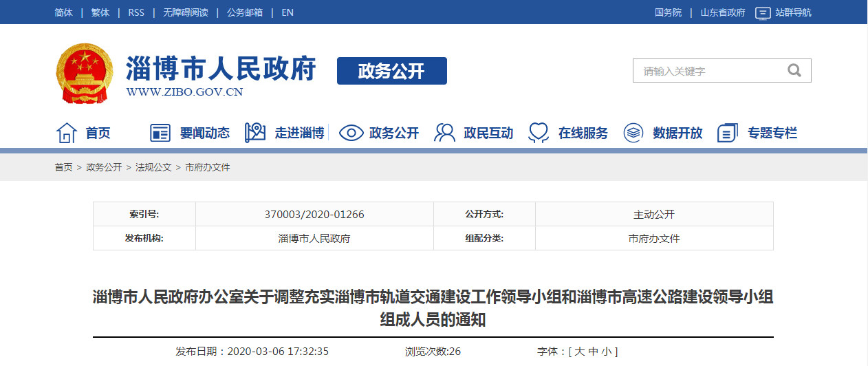
Task: Click the magnifier search icon
Action: (x=794, y=71)
